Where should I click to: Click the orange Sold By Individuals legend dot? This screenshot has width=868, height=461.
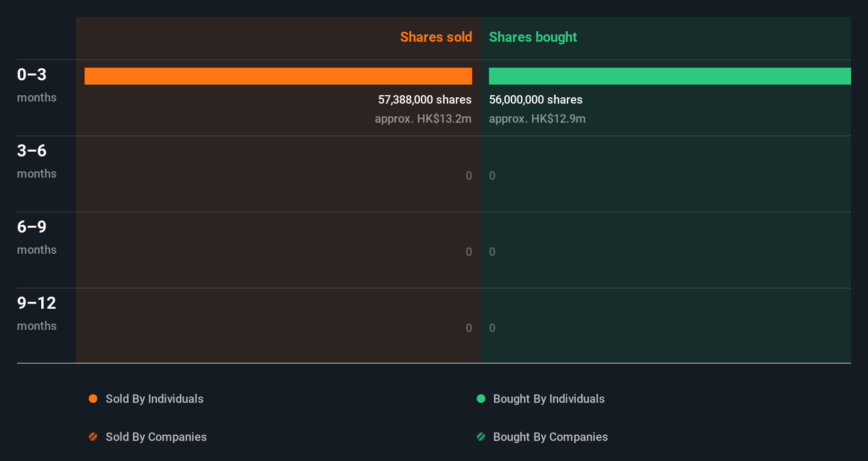pyautogui.click(x=93, y=399)
